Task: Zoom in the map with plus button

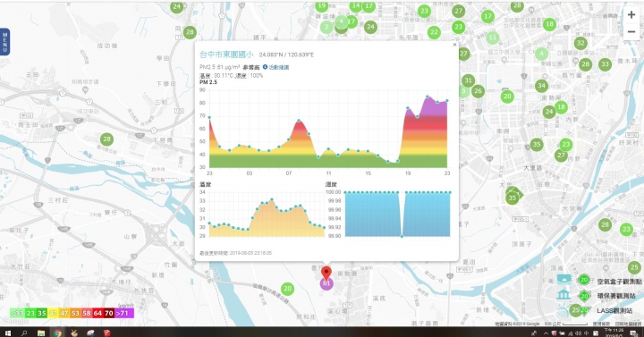Action: click(x=631, y=15)
